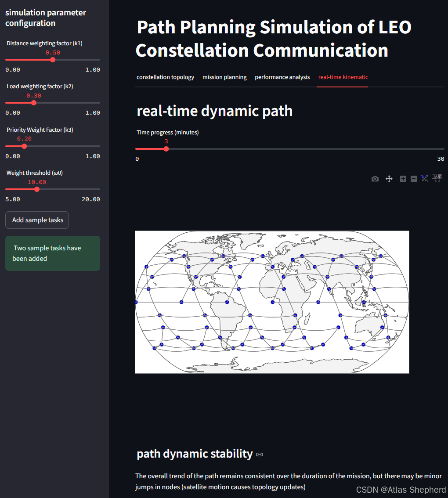Click the maximum label 20.00 of threshold slider
The width and height of the screenshot is (448, 498).
click(x=91, y=199)
